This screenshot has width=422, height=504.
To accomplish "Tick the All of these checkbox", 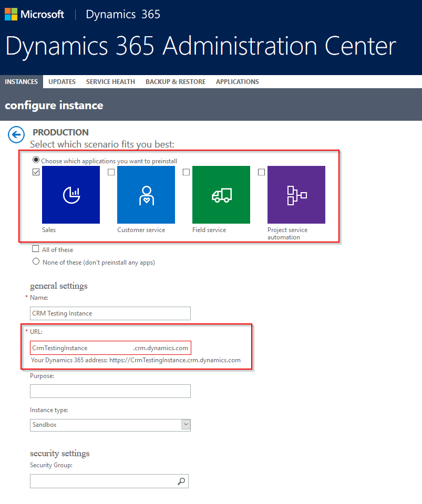I will click(36, 249).
